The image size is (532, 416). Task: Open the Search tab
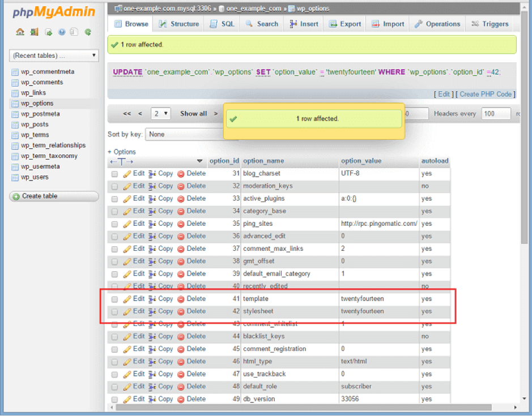coord(262,24)
